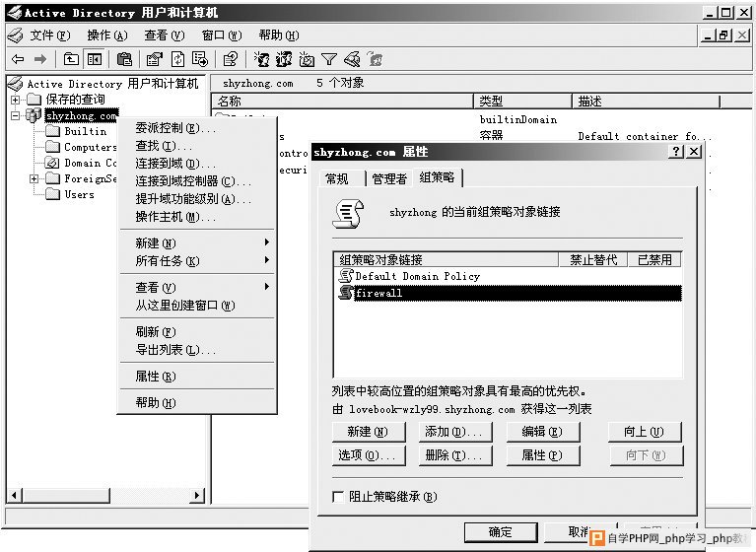The height and width of the screenshot is (552, 756).
Task: Expand the ForeignSe tree node
Action: point(34,178)
